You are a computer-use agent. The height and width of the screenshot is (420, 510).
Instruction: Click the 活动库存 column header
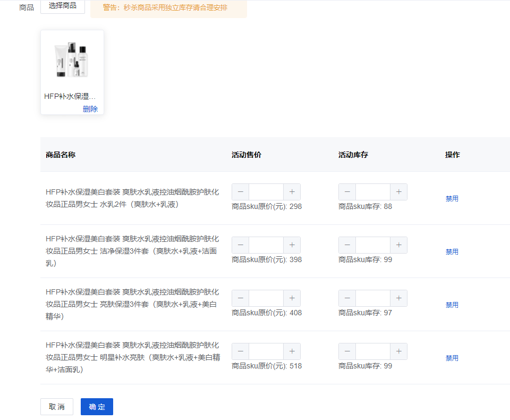click(353, 155)
